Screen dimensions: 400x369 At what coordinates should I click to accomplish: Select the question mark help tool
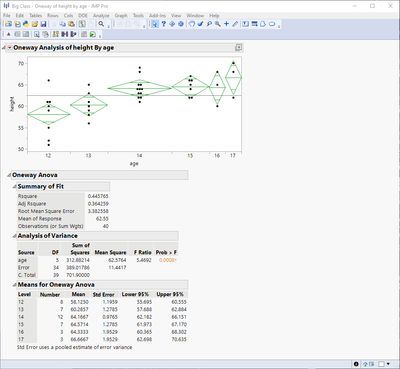[x=163, y=24]
